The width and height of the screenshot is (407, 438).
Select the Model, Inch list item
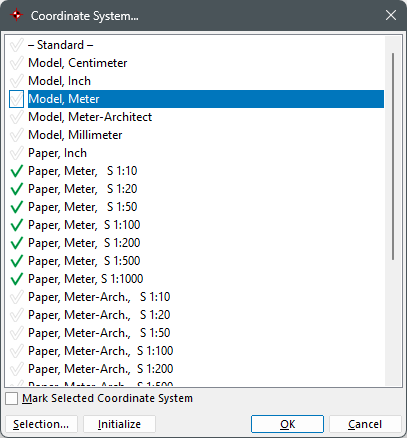[x=59, y=81]
